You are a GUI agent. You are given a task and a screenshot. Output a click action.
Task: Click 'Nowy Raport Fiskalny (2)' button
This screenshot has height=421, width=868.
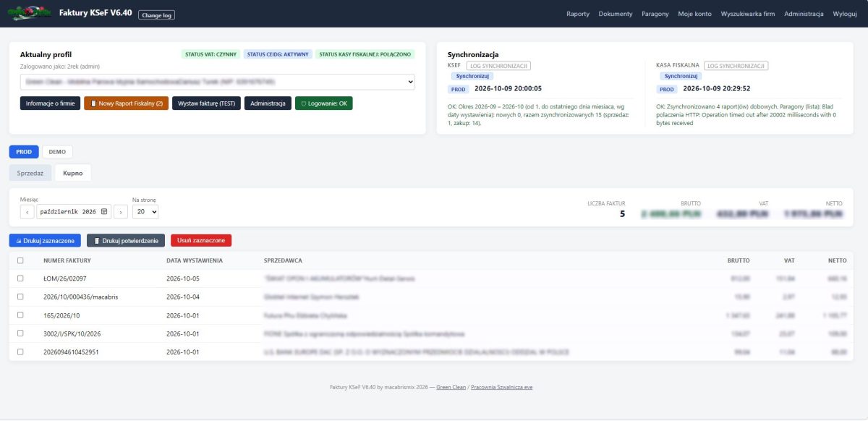126,103
